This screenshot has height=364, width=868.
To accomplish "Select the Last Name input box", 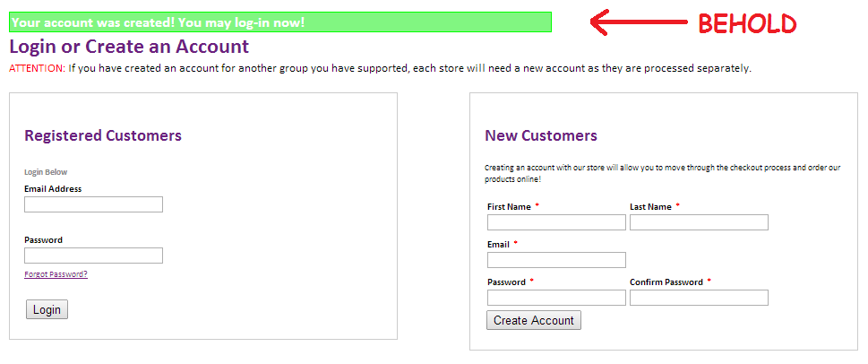I will tap(699, 222).
